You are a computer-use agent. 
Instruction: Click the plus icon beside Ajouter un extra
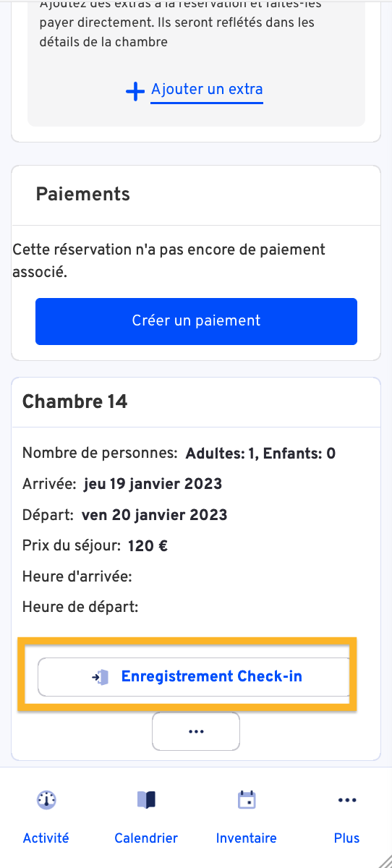pyautogui.click(x=135, y=92)
